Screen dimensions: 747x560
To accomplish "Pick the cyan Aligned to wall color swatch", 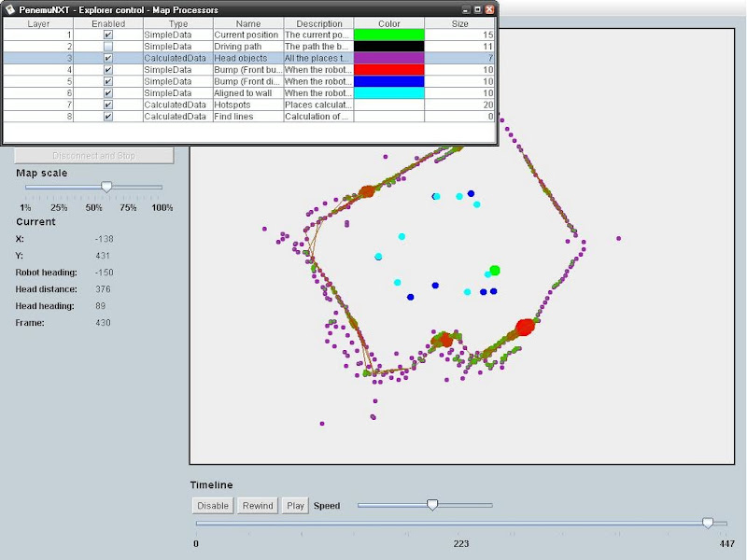I will click(x=388, y=93).
